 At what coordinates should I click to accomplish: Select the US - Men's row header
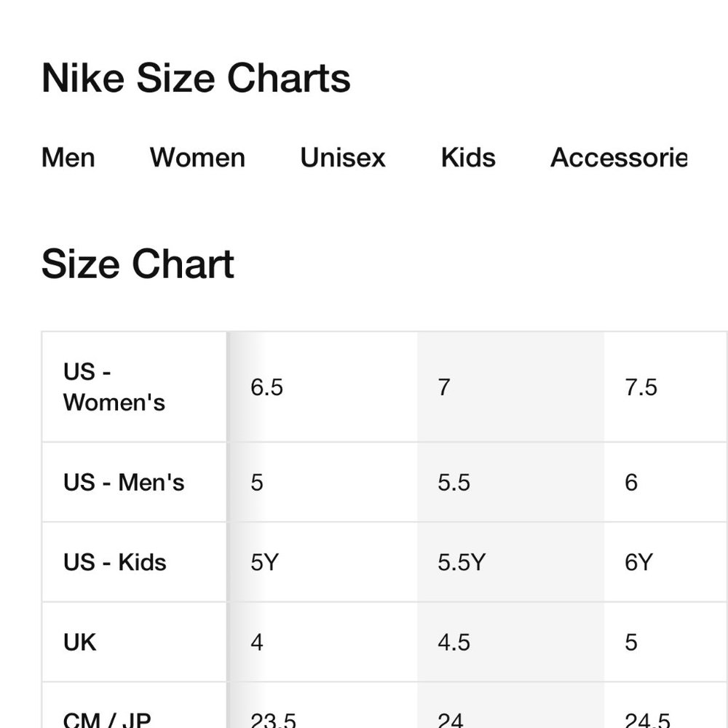(x=124, y=482)
